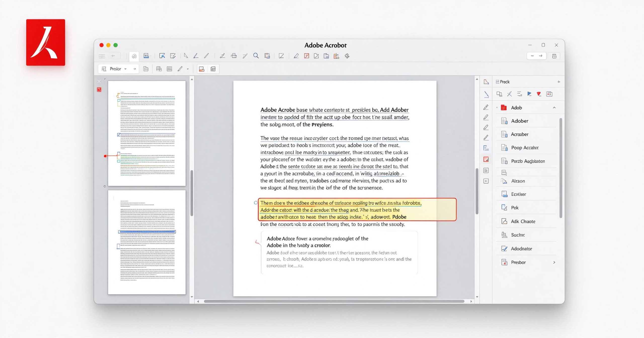The image size is (644, 338).
Task: Click the red edit square toolbar icon
Action: (306, 56)
